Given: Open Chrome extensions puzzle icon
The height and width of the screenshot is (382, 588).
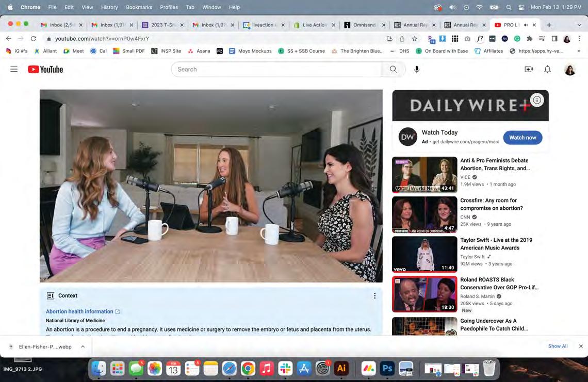Looking at the screenshot, I should coord(530,39).
